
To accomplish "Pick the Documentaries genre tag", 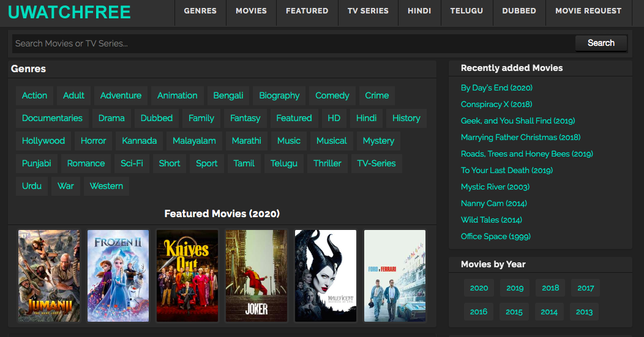I will pos(52,118).
